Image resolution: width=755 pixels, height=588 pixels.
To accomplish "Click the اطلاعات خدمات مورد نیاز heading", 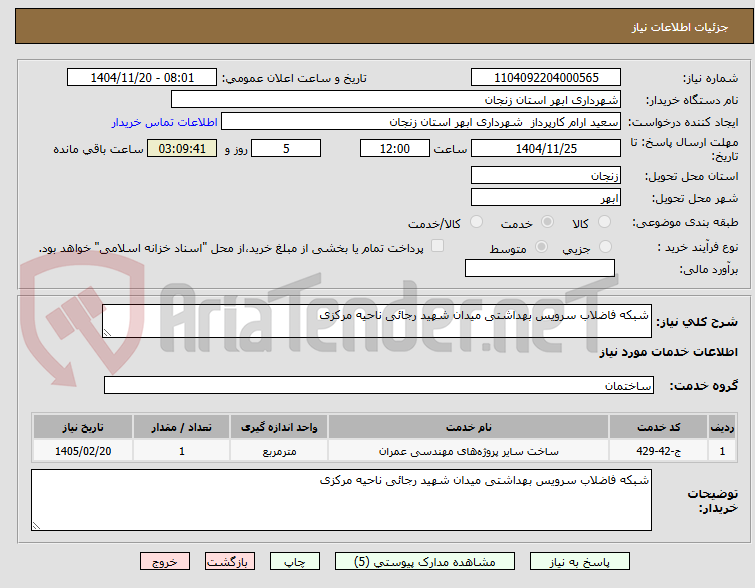I will (x=668, y=352).
